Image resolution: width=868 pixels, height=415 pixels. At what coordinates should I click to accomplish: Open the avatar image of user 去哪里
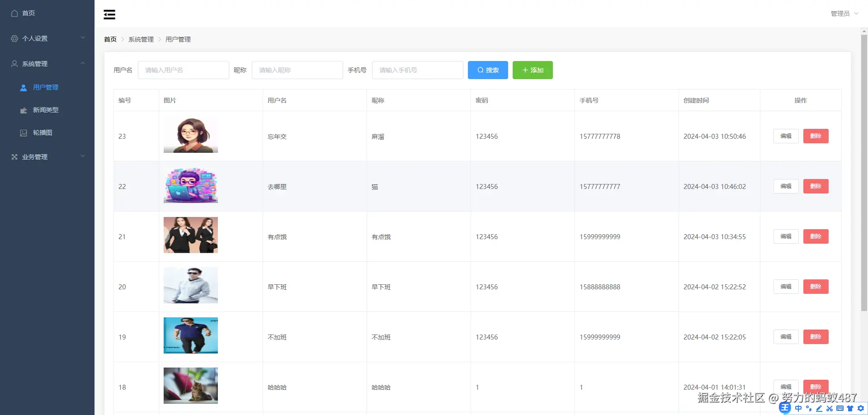pyautogui.click(x=191, y=185)
